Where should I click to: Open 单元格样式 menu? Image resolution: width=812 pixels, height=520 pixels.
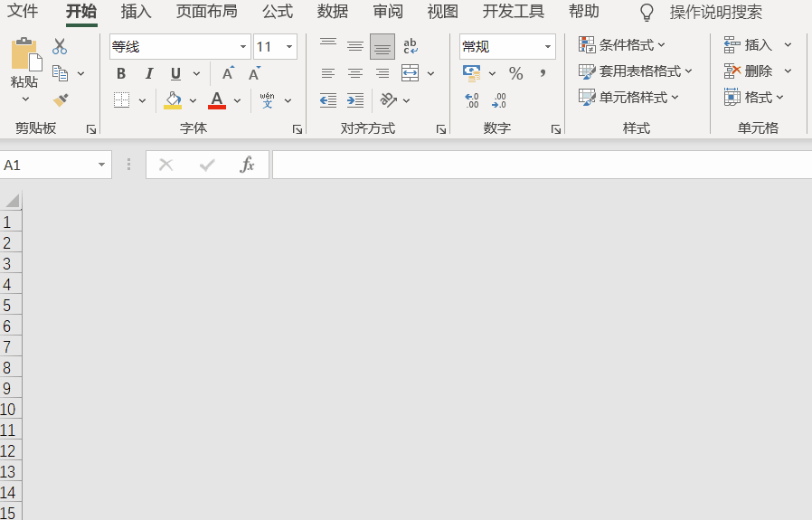628,97
